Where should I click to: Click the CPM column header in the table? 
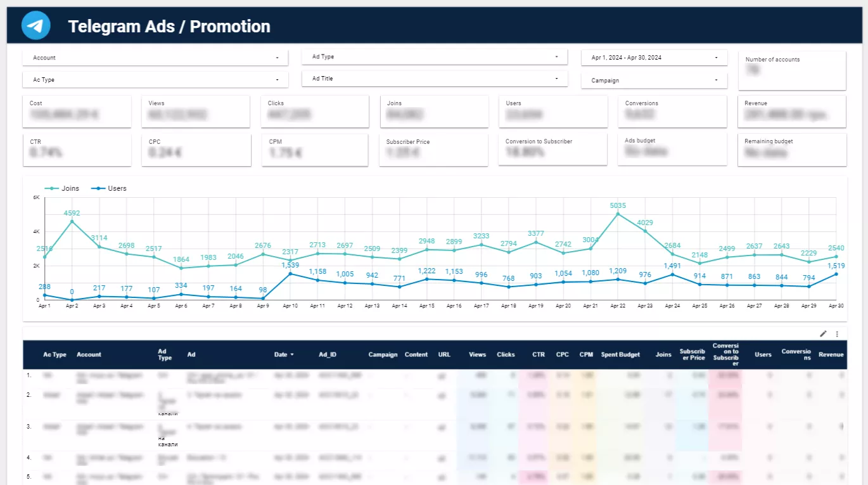(586, 354)
